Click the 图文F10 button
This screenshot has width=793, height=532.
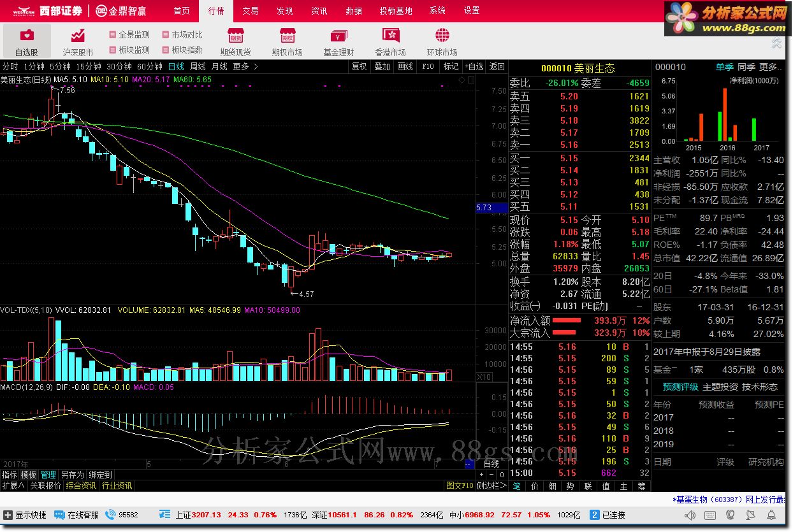pyautogui.click(x=460, y=485)
